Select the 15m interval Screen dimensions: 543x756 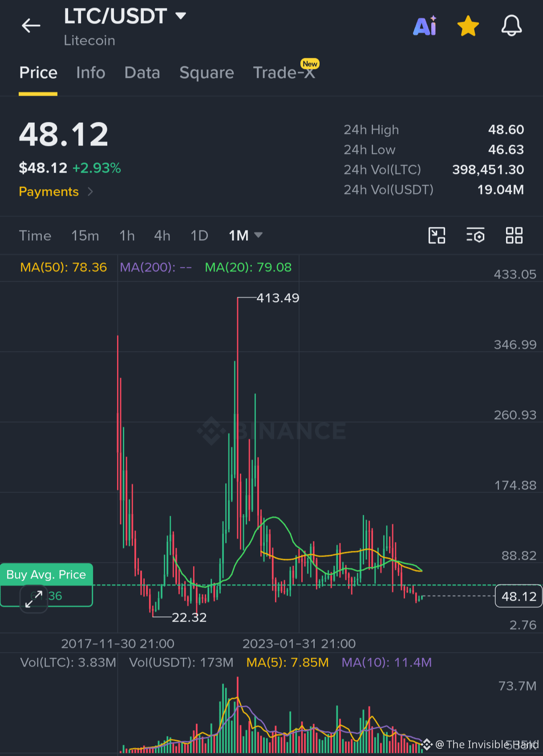(85, 235)
